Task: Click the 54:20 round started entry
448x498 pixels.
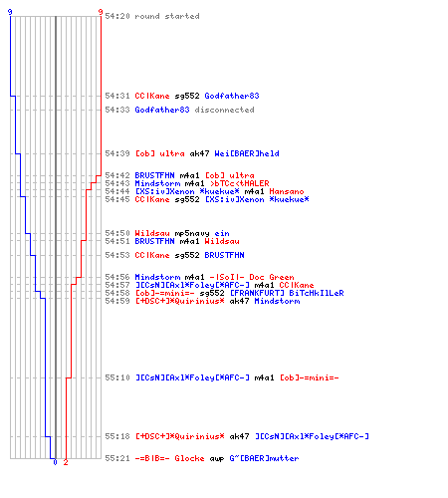Action: 152,16
